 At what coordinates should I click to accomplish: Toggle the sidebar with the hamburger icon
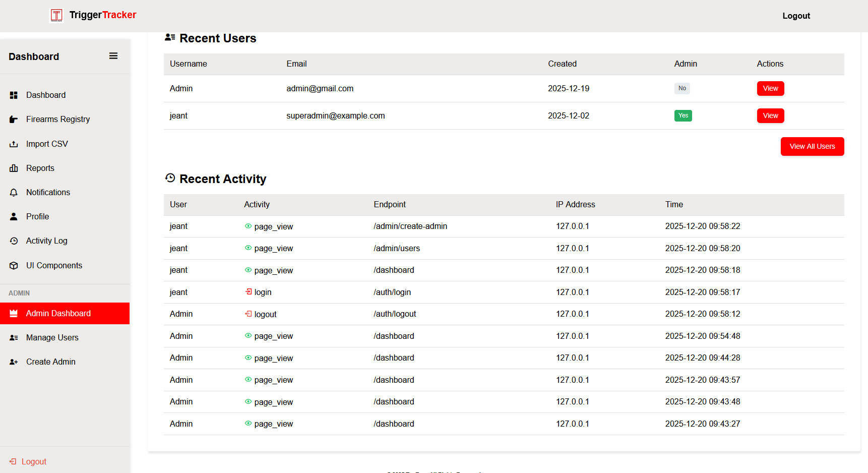click(x=113, y=55)
